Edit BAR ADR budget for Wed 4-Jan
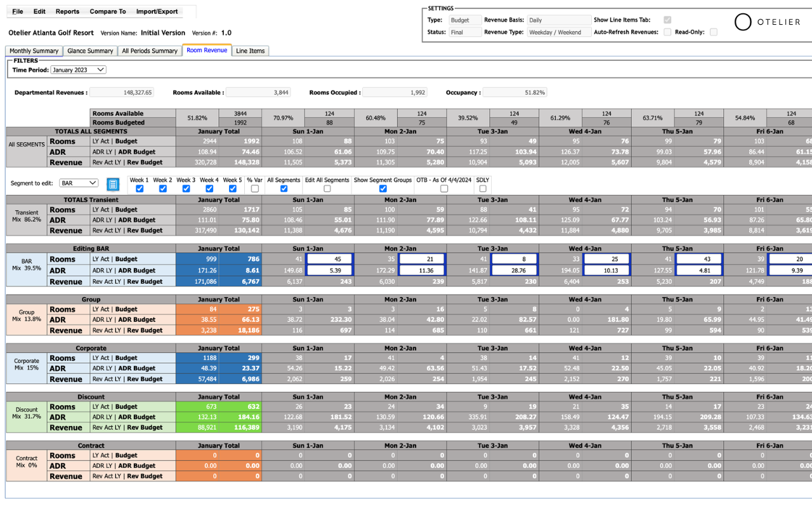The image size is (812, 508). (x=606, y=271)
